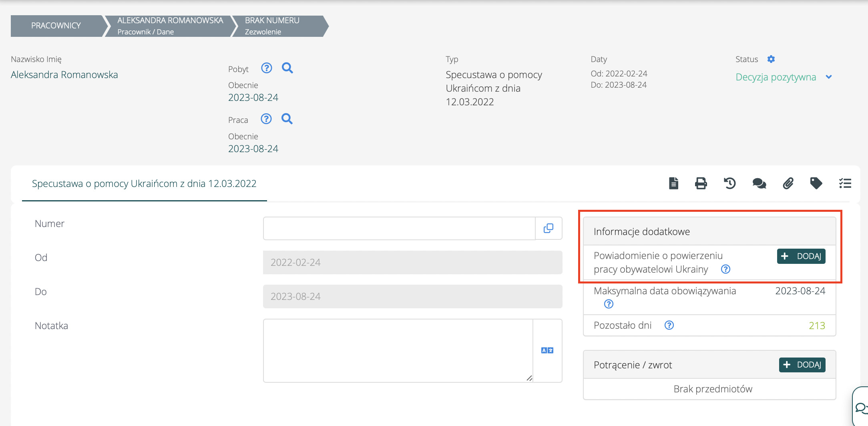Click the print icon
This screenshot has width=868, height=426.
[701, 183]
